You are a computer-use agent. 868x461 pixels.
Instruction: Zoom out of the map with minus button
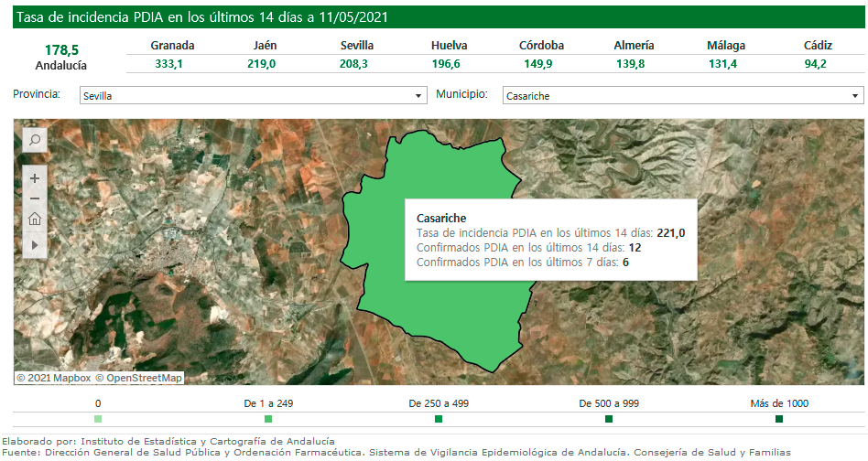click(34, 198)
